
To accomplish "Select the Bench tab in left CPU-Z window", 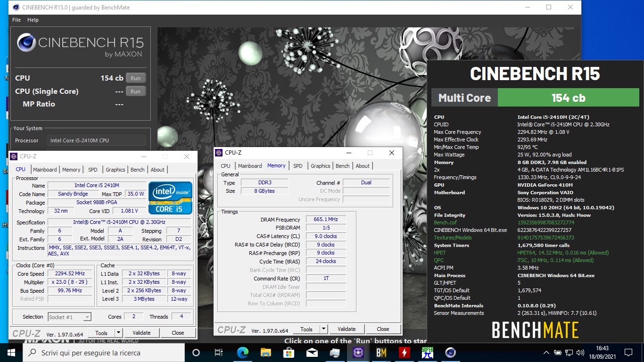I will (x=138, y=170).
